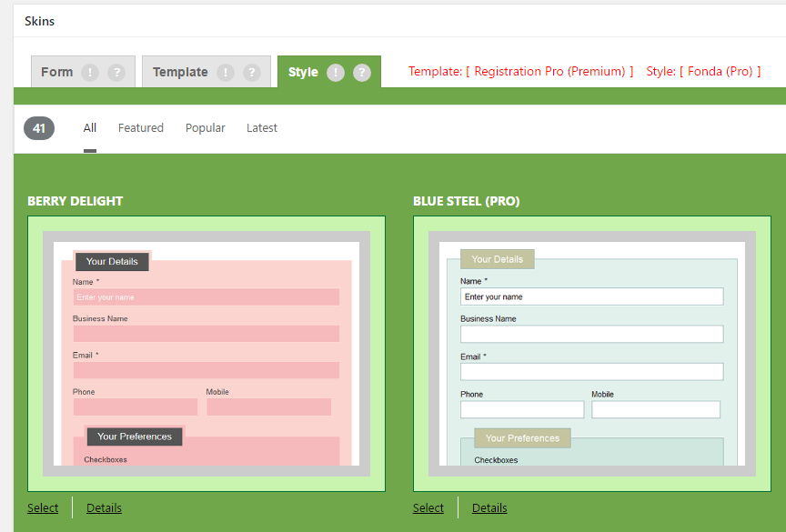
Task: Open details for Blue Steel (Pro) skin
Action: 489,507
